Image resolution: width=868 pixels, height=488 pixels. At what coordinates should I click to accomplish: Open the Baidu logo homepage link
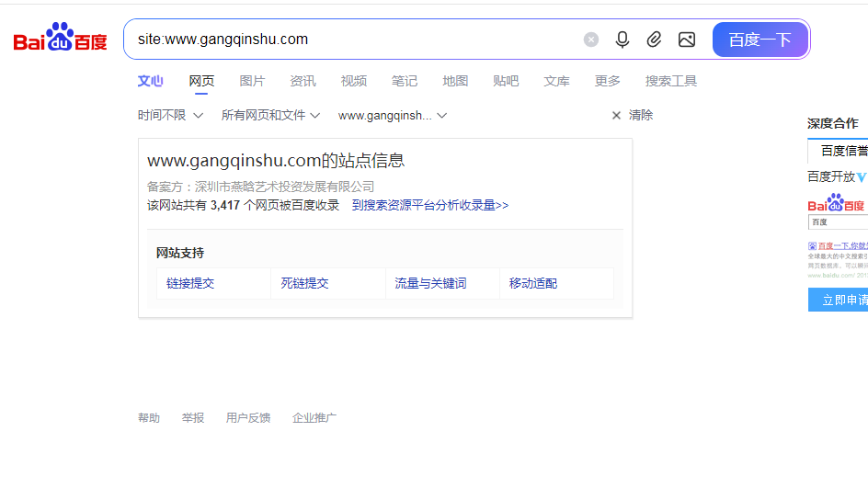point(61,37)
